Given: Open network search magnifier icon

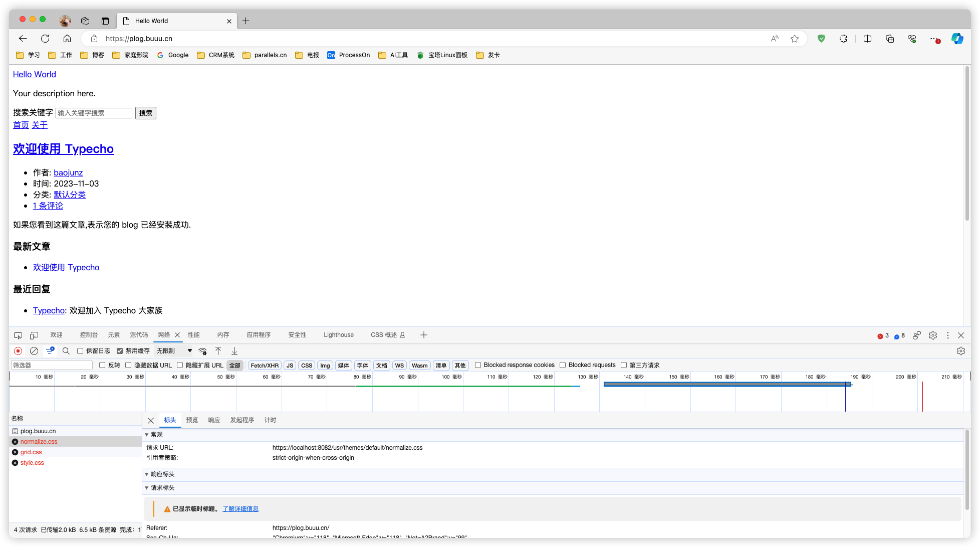Looking at the screenshot, I should [x=66, y=351].
